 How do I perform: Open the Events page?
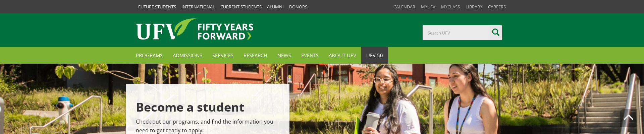pyautogui.click(x=310, y=55)
